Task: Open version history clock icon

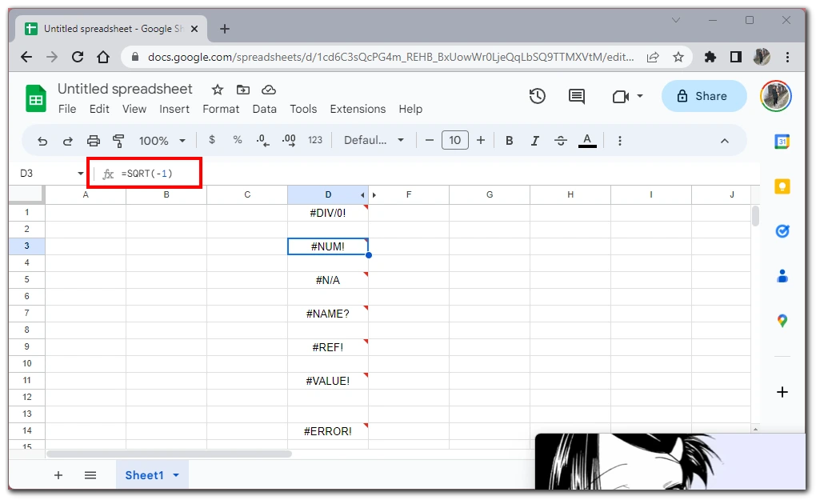Action: 538,96
